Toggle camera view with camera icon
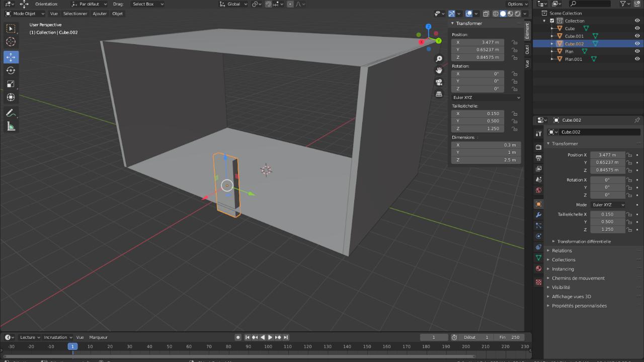 click(439, 82)
